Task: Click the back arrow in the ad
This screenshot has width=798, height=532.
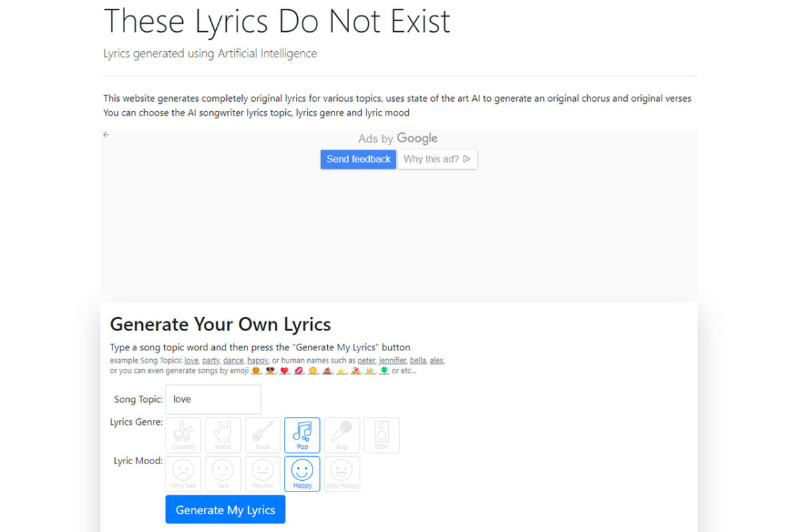Action: click(106, 135)
